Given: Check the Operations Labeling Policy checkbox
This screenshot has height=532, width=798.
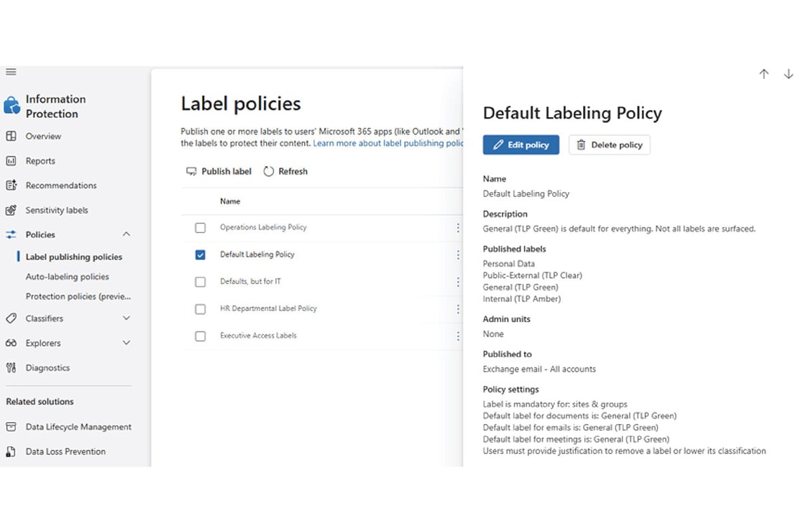Looking at the screenshot, I should coord(200,227).
